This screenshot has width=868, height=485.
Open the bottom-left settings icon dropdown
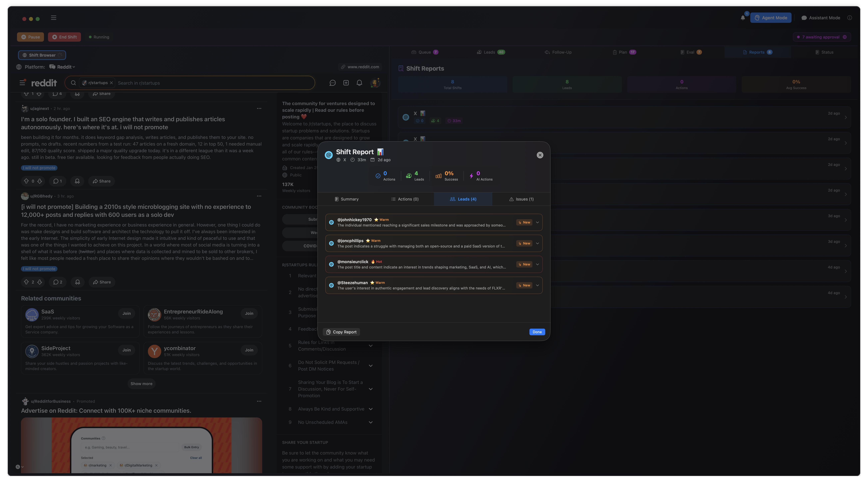[x=19, y=467]
